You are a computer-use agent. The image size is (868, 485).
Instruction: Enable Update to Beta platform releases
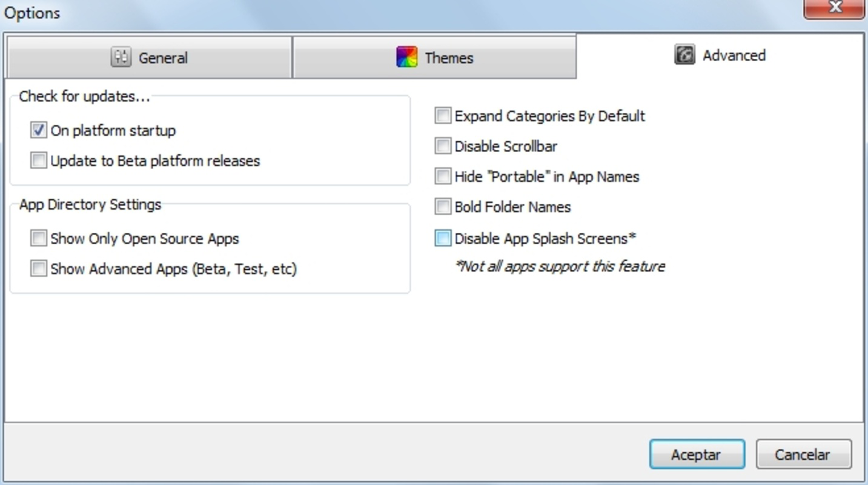pyautogui.click(x=39, y=161)
